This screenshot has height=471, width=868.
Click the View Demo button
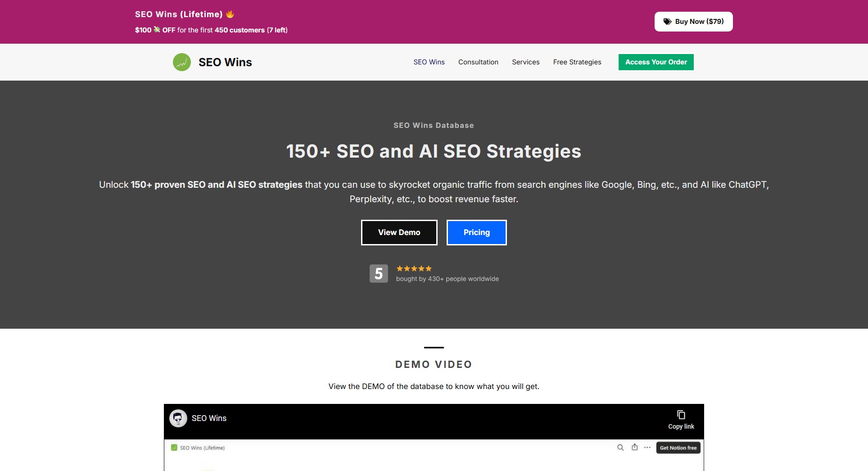tap(399, 232)
